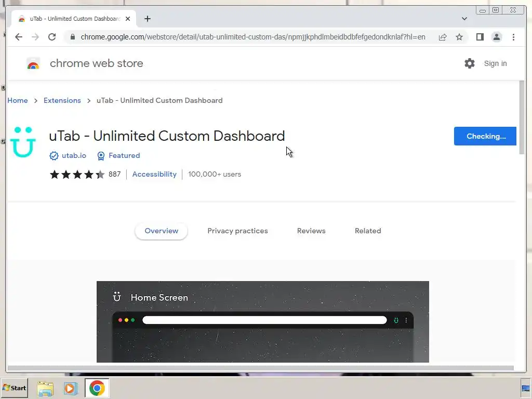532x399 pixels.
Task: Click the 100,000+ users text
Action: pos(215,175)
